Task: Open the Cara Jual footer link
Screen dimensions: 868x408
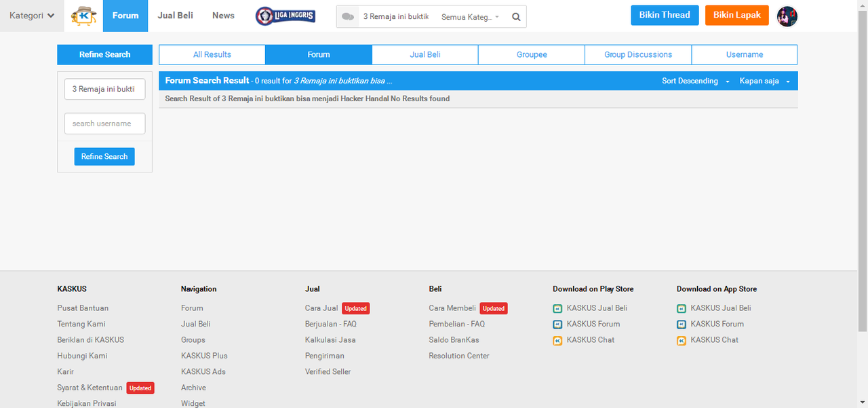Action: pyautogui.click(x=321, y=308)
